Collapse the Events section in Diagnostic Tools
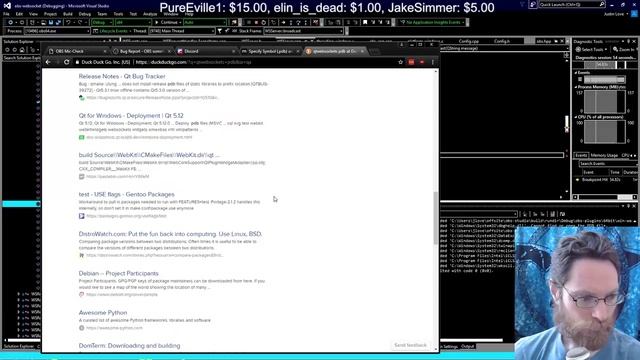Viewport: 640px width, 360px height. click(x=576, y=73)
